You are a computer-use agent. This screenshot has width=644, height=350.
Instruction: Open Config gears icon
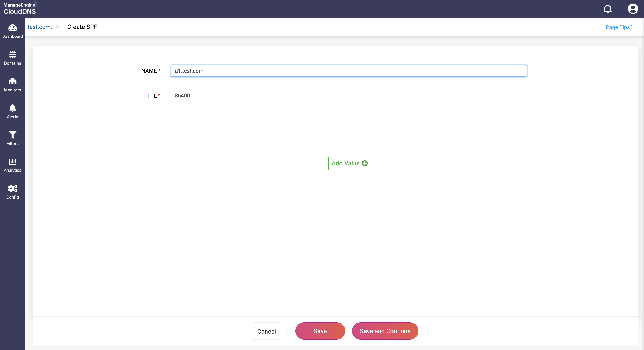pos(13,188)
